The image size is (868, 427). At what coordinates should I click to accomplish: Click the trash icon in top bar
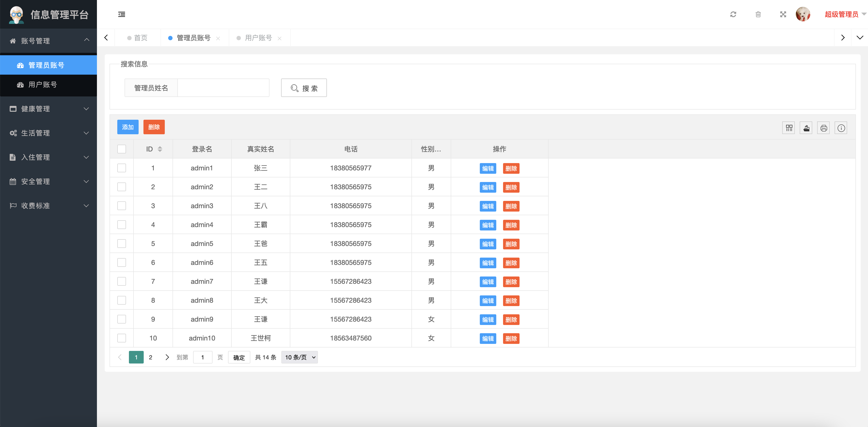coord(758,14)
